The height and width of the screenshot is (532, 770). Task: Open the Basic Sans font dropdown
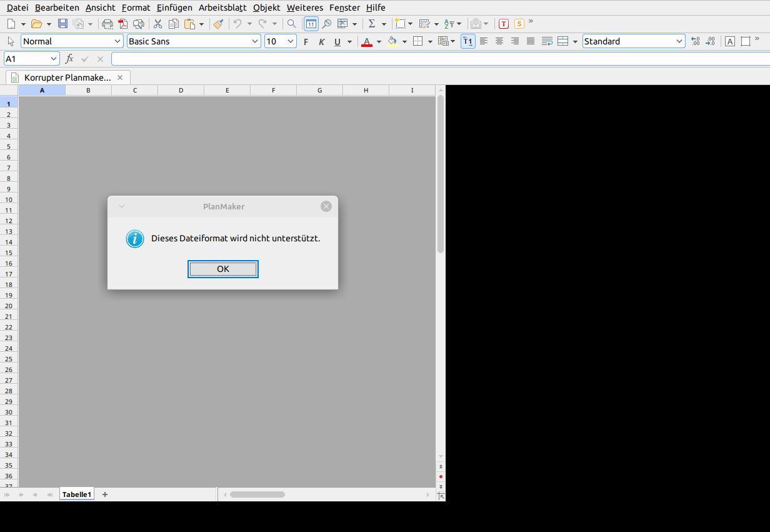coord(254,41)
